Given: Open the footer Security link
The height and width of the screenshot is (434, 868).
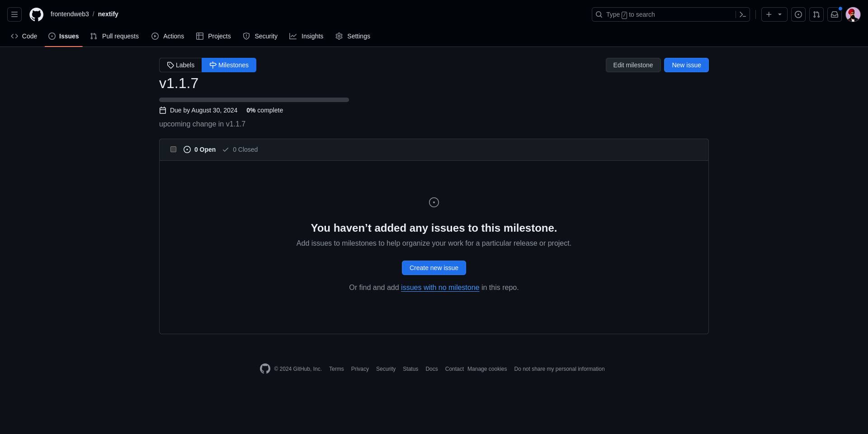Looking at the screenshot, I should tap(386, 369).
